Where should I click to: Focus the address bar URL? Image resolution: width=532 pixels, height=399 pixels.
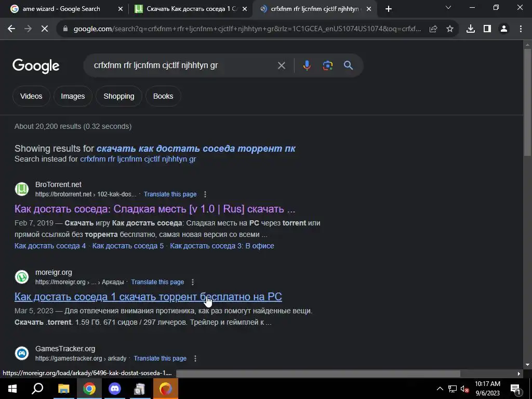pos(247,29)
